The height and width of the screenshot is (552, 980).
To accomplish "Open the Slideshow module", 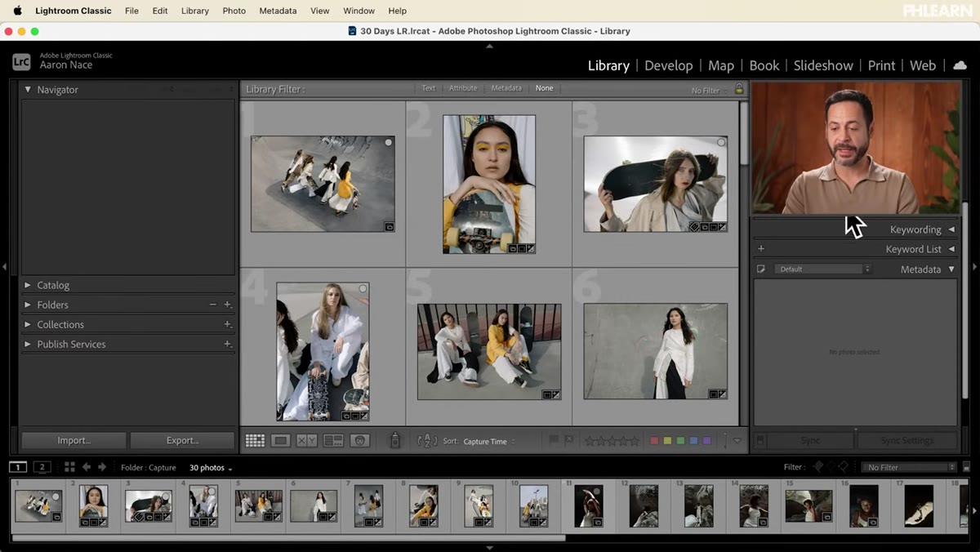I will point(823,65).
